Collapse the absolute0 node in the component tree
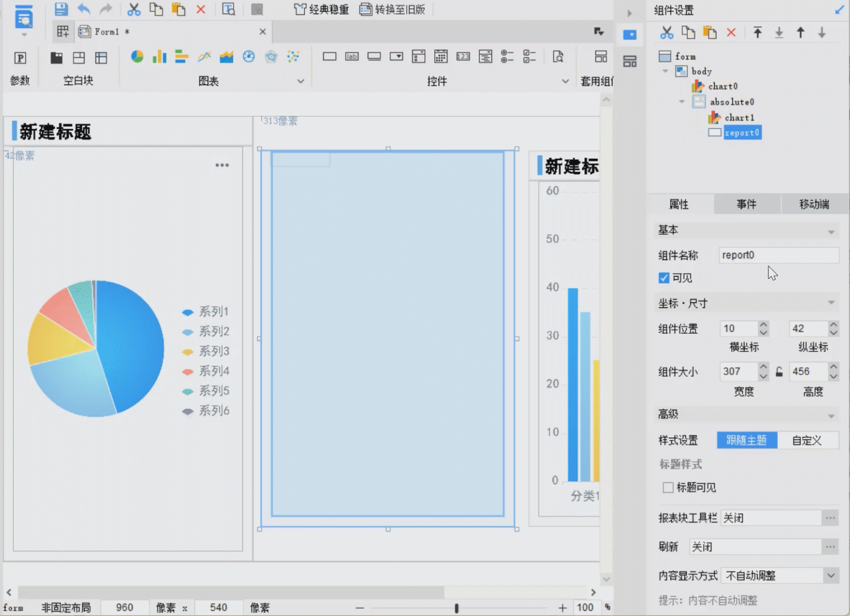Viewport: 850px width, 616px height. pos(681,102)
